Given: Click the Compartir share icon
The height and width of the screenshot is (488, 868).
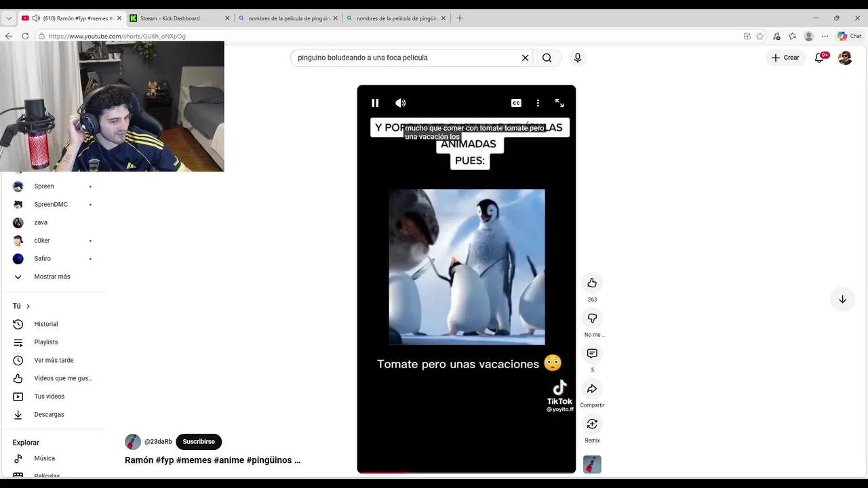Looking at the screenshot, I should [x=592, y=388].
